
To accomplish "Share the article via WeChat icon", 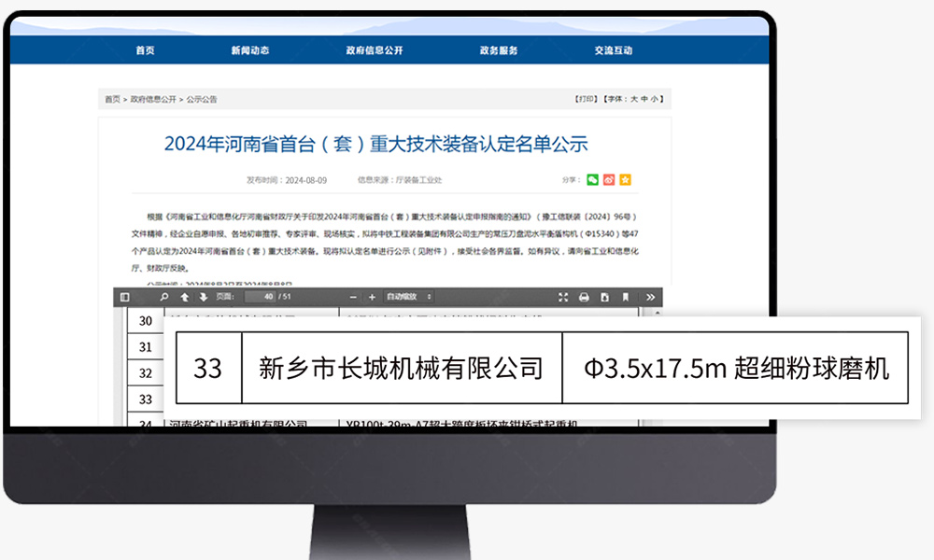I will pyautogui.click(x=592, y=179).
